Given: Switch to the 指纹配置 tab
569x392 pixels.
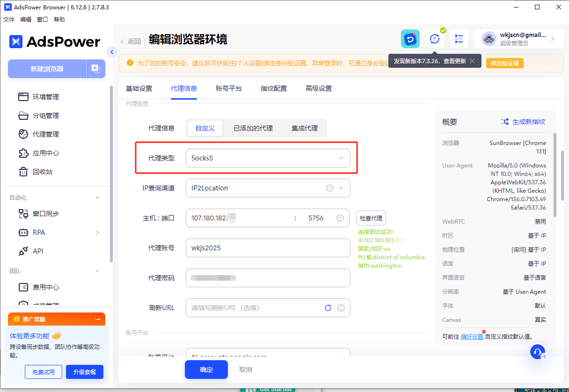Looking at the screenshot, I should tap(274, 88).
